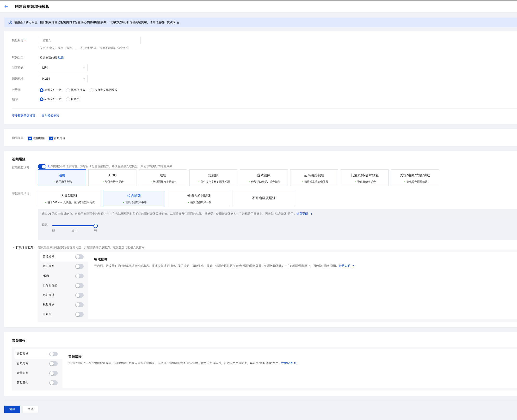
Task: Enable the 超分辨率 toggle
Action: [x=79, y=266]
